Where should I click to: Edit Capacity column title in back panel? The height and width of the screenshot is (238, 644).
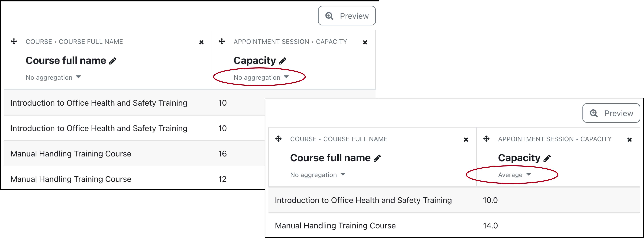point(283,61)
